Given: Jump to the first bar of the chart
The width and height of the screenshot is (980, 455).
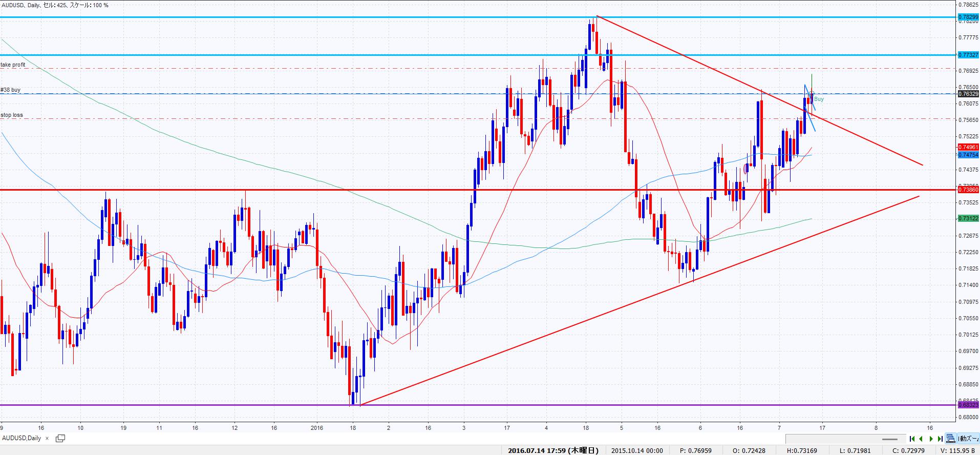Looking at the screenshot, I should point(912,439).
